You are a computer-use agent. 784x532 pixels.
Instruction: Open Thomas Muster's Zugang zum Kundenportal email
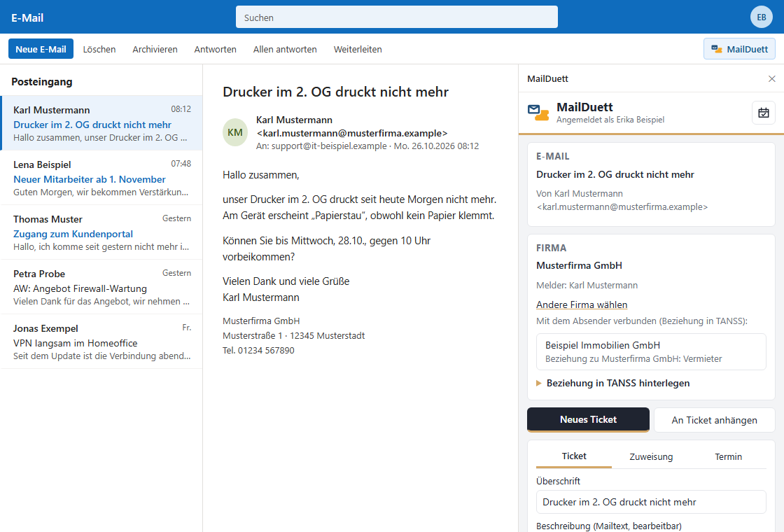point(101,232)
